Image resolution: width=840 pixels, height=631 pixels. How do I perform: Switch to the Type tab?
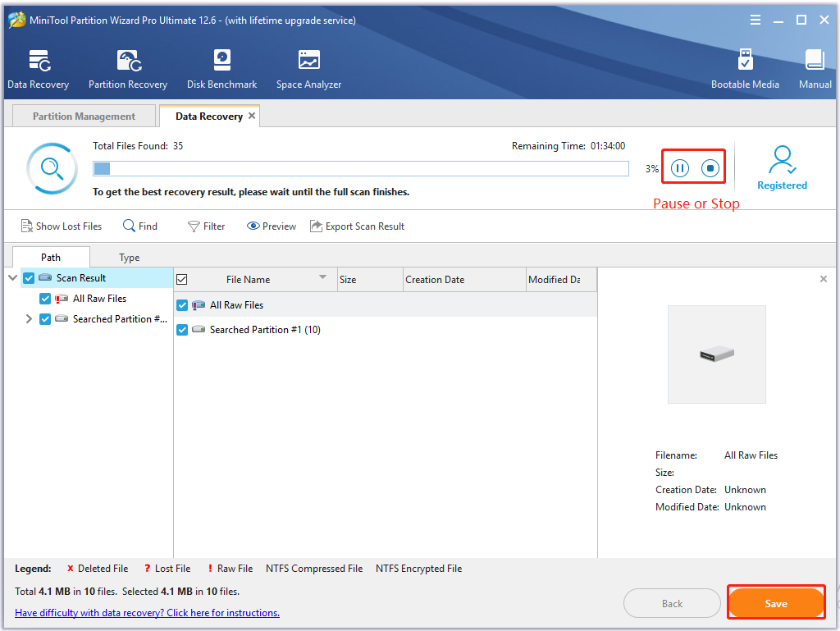[129, 258]
